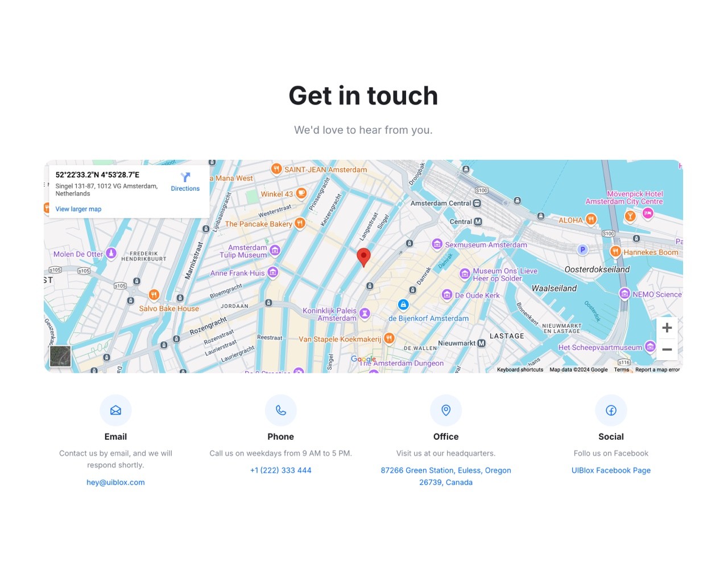728x569 pixels.
Task: Select The Pancake Bakery marker
Action: [x=300, y=224]
